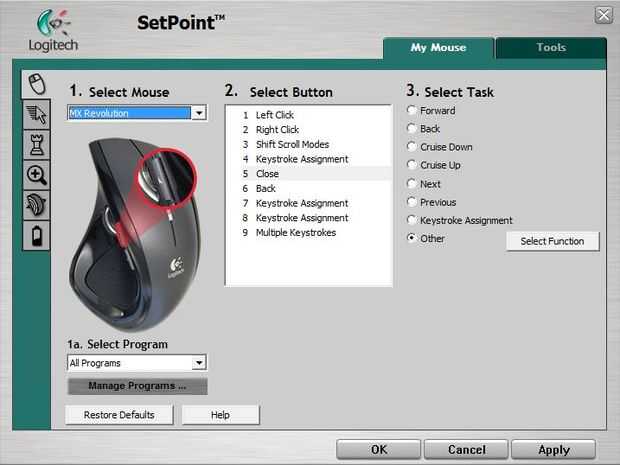Open the zoom magnifier settings icon
This screenshot has width=620, height=465.
37,175
